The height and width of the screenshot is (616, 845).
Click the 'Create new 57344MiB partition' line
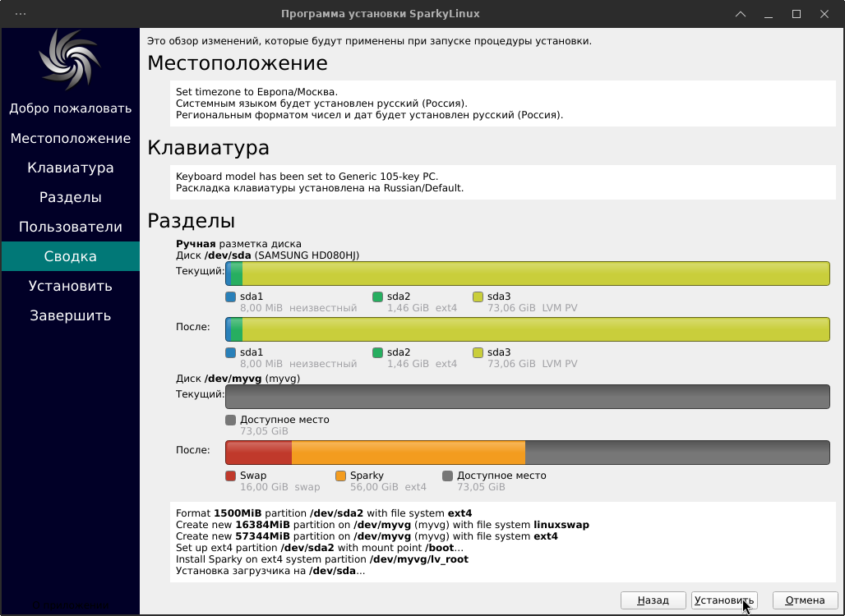point(367,536)
